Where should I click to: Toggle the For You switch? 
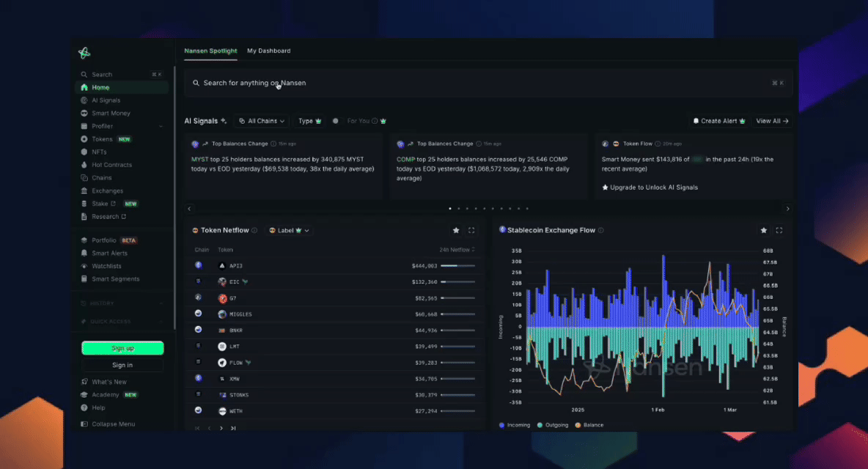(x=336, y=121)
